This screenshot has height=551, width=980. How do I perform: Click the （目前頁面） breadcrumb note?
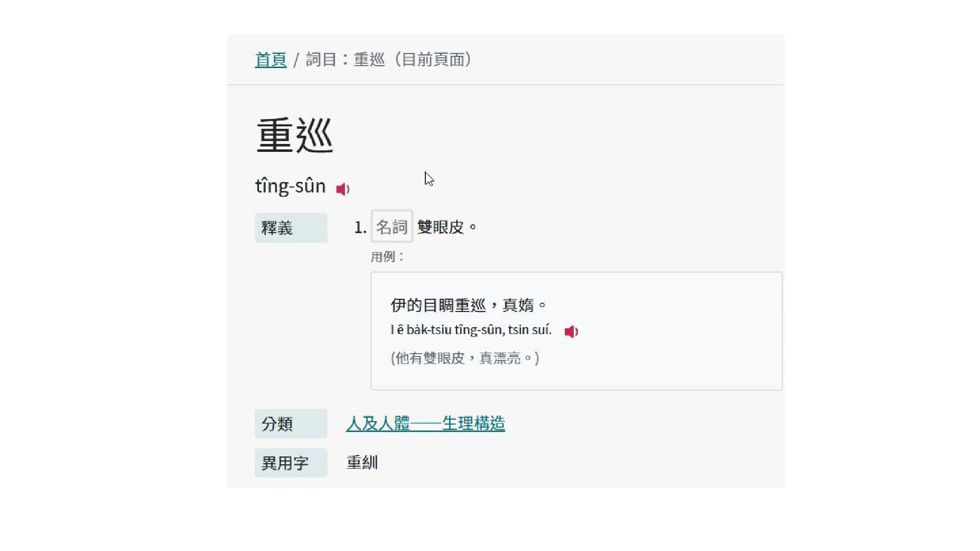click(433, 60)
